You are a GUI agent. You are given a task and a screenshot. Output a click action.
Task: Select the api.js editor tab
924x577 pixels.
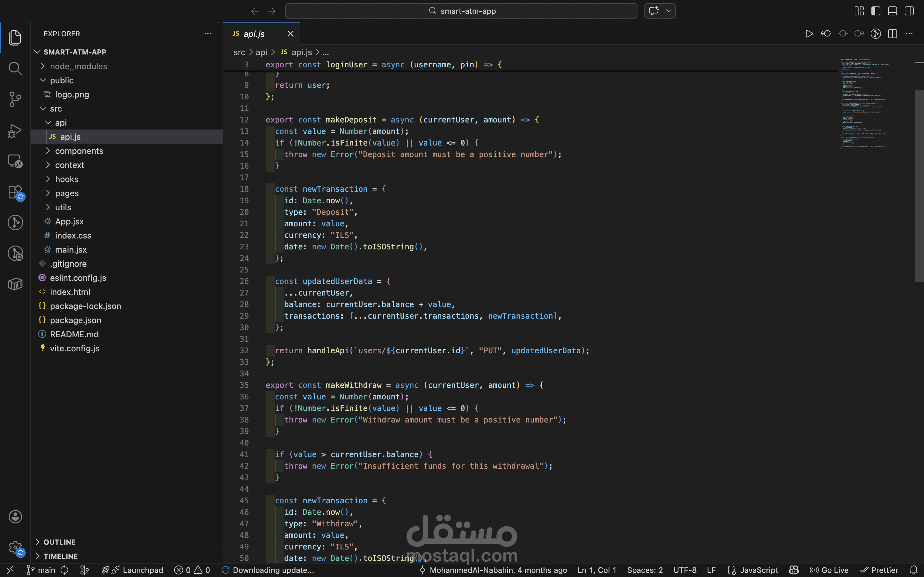254,34
